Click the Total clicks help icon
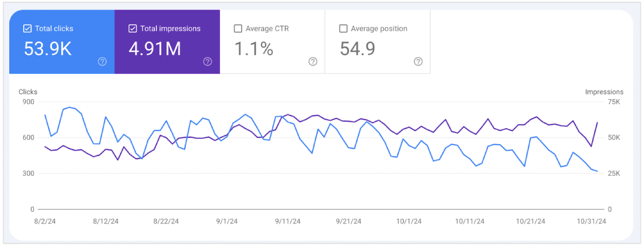Image resolution: width=644 pixels, height=246 pixels. (x=103, y=62)
